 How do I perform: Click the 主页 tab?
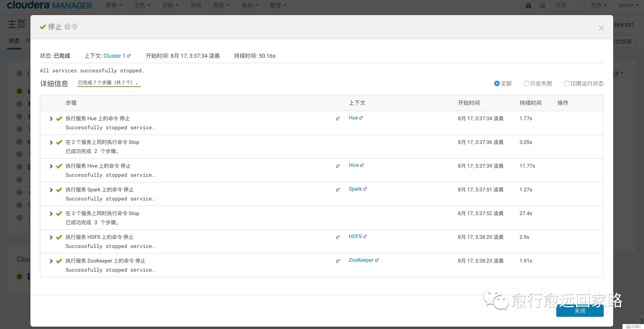(x=15, y=24)
